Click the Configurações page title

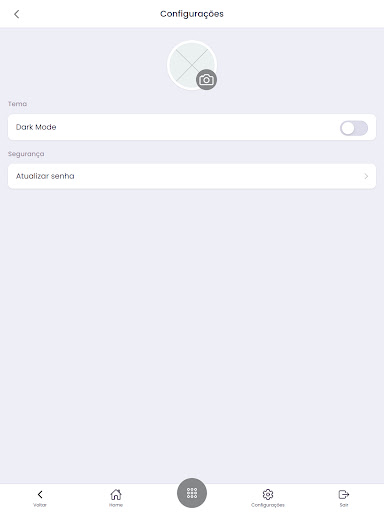click(x=192, y=14)
